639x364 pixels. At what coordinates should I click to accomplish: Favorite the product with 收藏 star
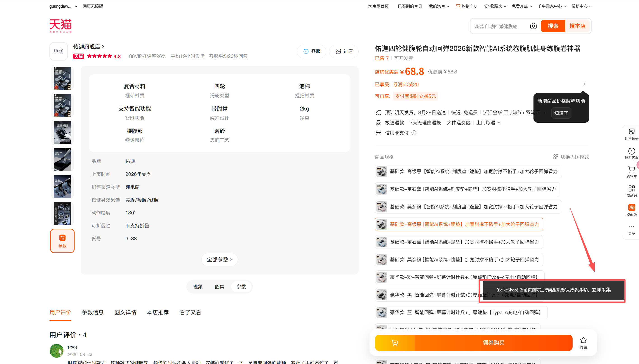click(x=583, y=343)
